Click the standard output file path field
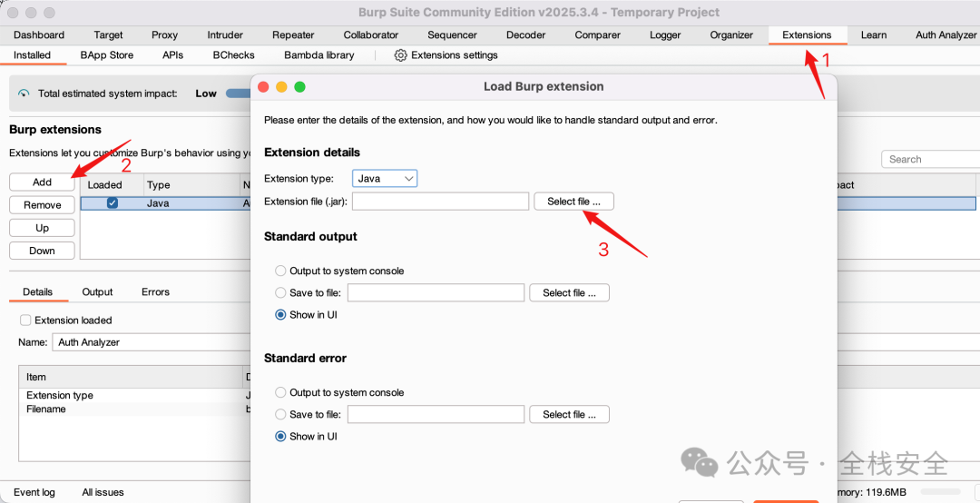 pyautogui.click(x=436, y=292)
